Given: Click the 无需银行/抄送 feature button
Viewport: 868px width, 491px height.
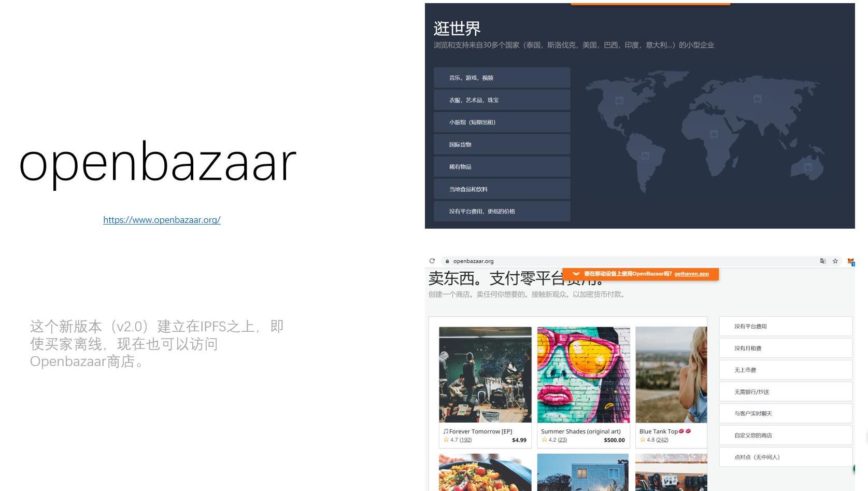Looking at the screenshot, I should 786,392.
